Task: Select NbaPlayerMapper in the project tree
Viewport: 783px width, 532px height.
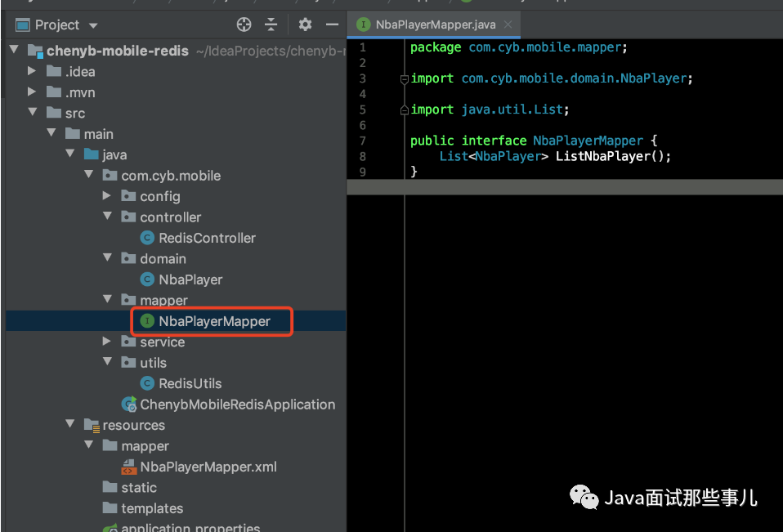Action: (x=214, y=321)
